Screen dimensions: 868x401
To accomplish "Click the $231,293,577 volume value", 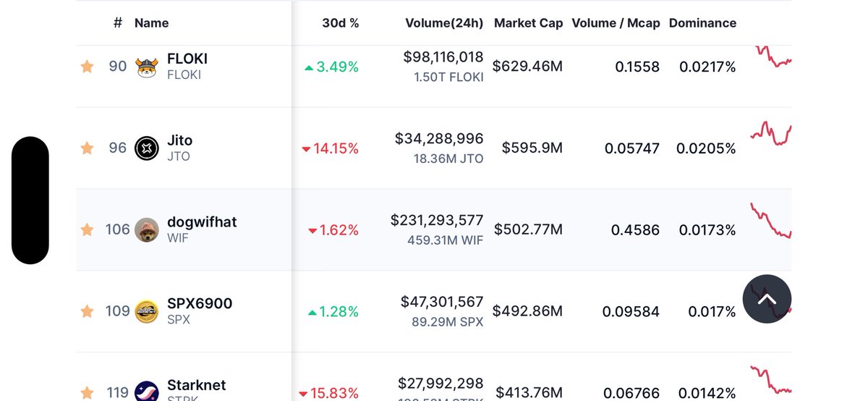I will coord(437,219).
